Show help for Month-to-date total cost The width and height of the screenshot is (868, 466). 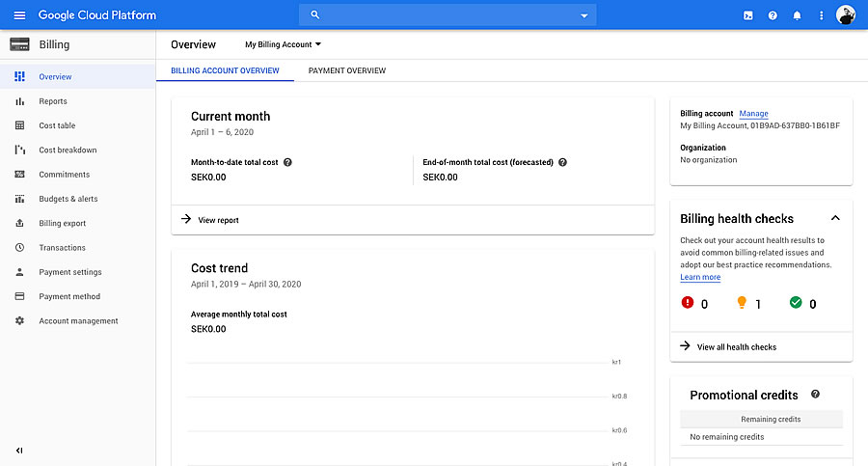click(287, 162)
